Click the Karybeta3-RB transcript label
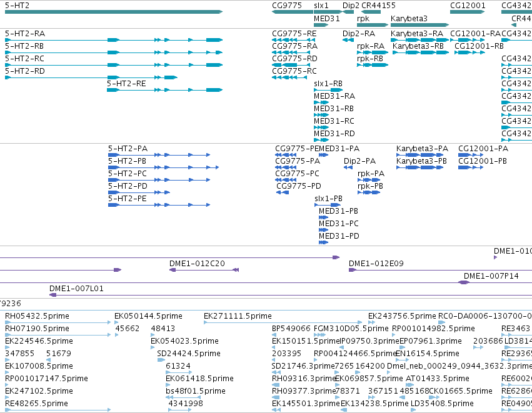The height and width of the screenshot is (413, 532). coord(418,46)
